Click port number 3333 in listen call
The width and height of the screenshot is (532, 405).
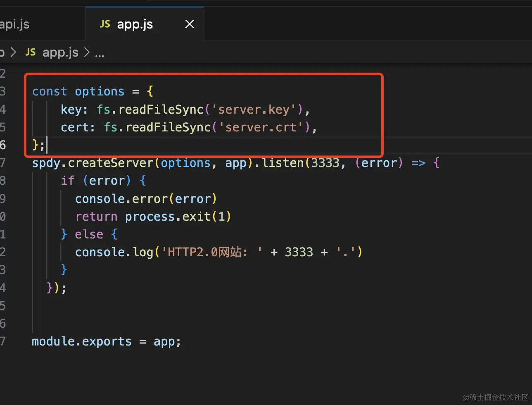pos(325,163)
